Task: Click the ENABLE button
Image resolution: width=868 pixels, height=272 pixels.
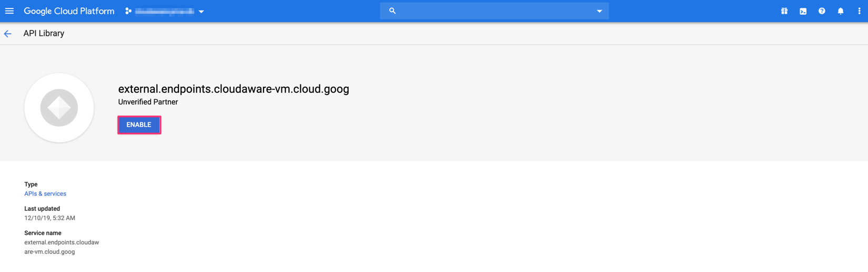Action: coord(139,125)
